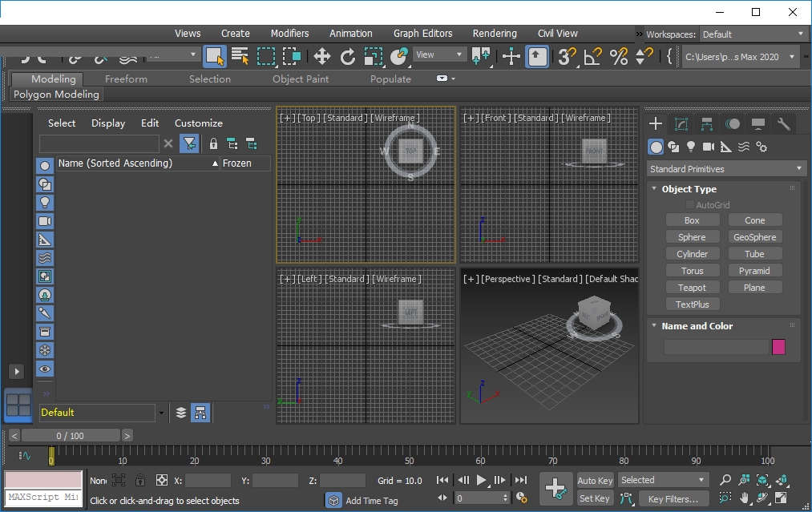This screenshot has width=812, height=512.
Task: Toggle Auto Key animation mode
Action: (595, 480)
